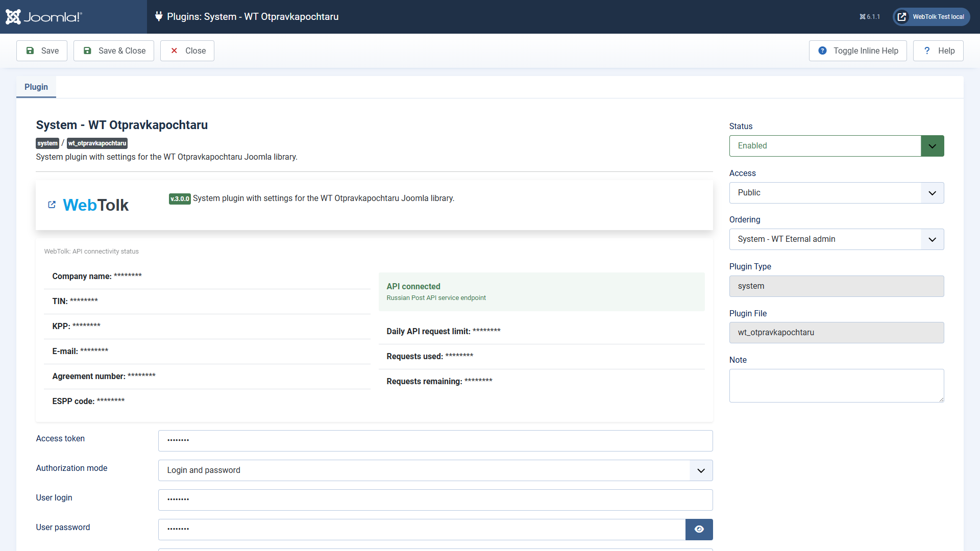
Task: Click the system badge under plugin title
Action: pyautogui.click(x=47, y=143)
